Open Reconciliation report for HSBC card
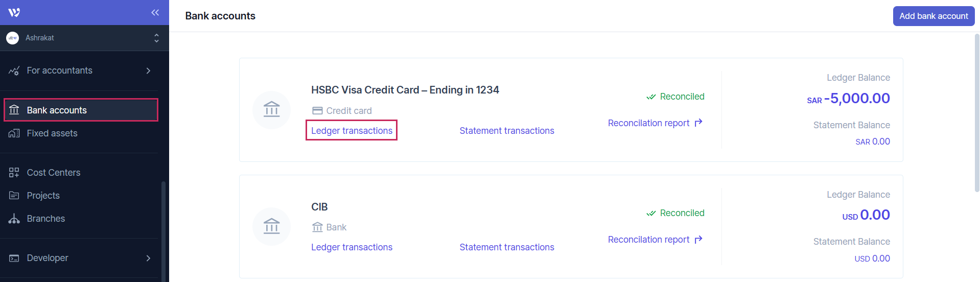Viewport: 980px width, 282px height. pos(648,123)
